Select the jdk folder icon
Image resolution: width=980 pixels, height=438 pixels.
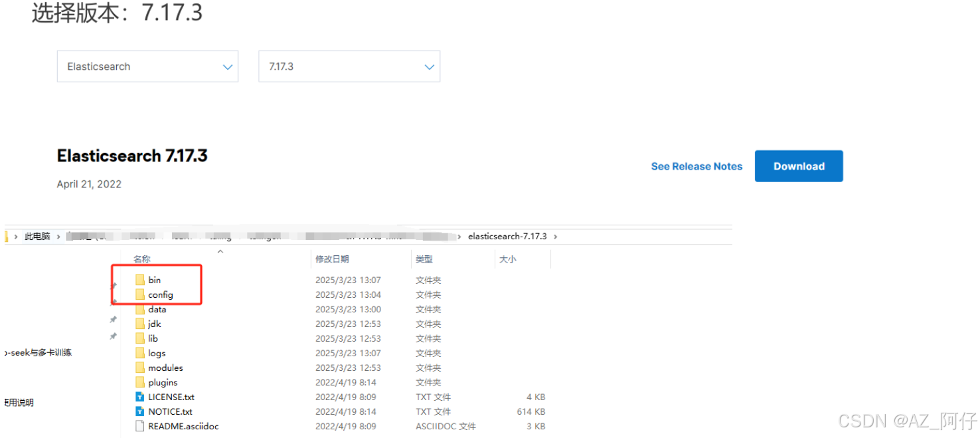pyautogui.click(x=139, y=324)
